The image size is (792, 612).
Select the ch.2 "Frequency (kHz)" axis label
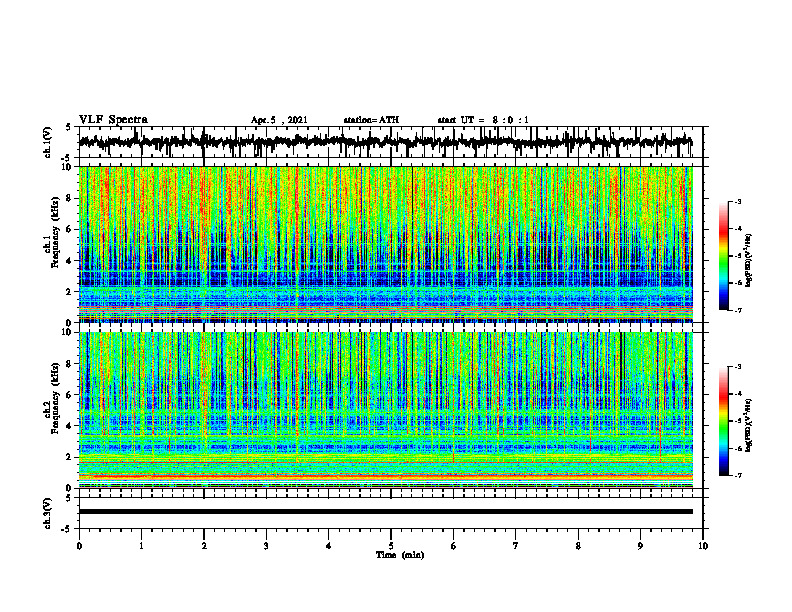[55, 398]
